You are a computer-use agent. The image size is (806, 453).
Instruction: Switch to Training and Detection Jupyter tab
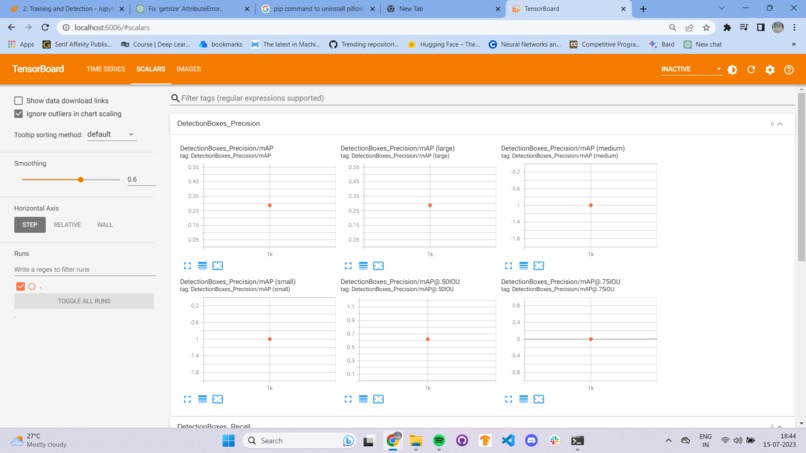pyautogui.click(x=67, y=9)
